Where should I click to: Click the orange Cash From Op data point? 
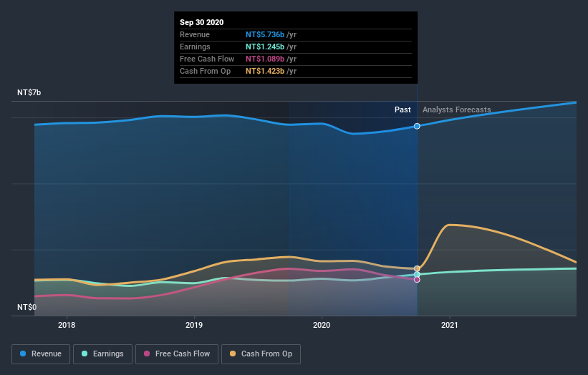pos(417,268)
